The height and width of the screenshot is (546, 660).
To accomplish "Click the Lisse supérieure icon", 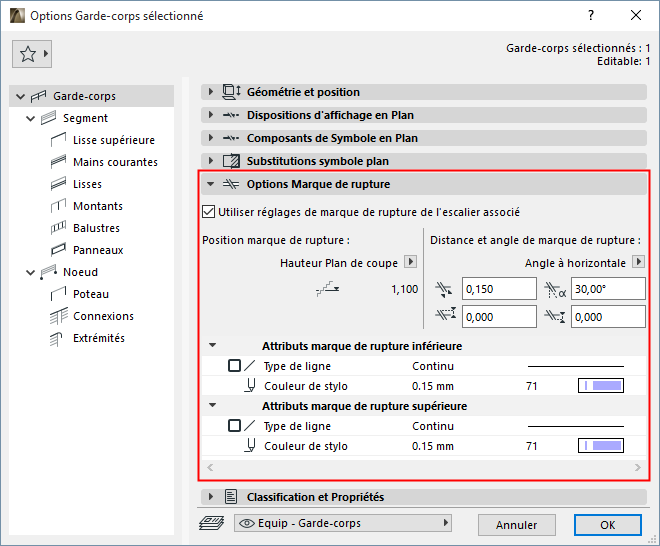I will point(59,140).
